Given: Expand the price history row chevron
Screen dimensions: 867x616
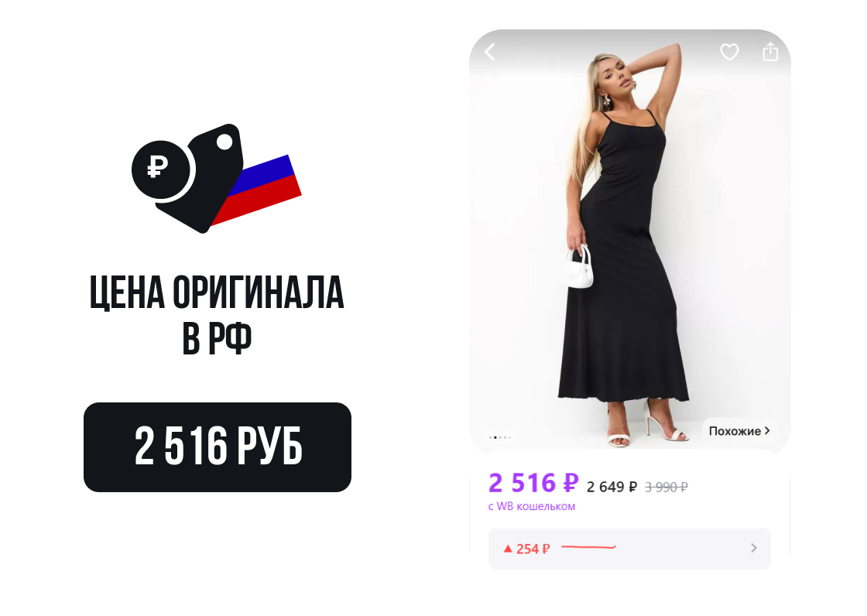Looking at the screenshot, I should 754,548.
